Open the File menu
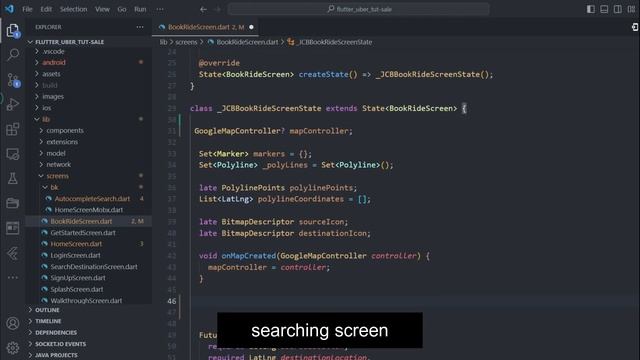The height and width of the screenshot is (360, 640). 27,9
